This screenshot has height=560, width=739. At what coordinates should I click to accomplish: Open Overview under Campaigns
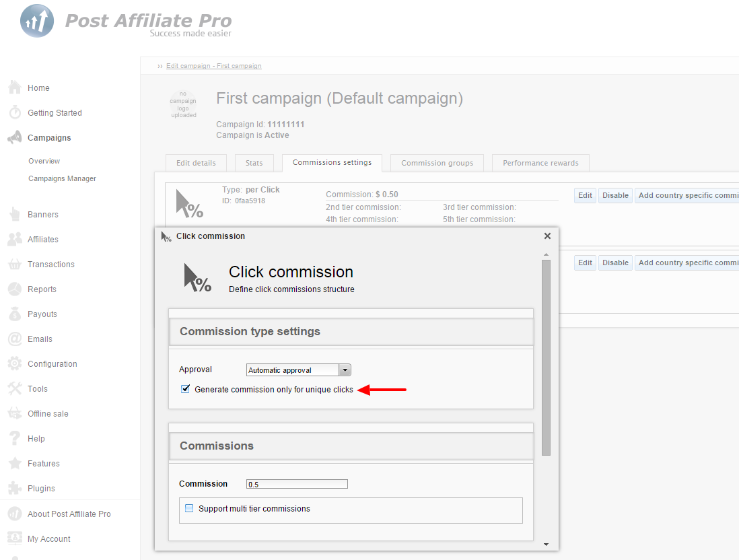(44, 161)
